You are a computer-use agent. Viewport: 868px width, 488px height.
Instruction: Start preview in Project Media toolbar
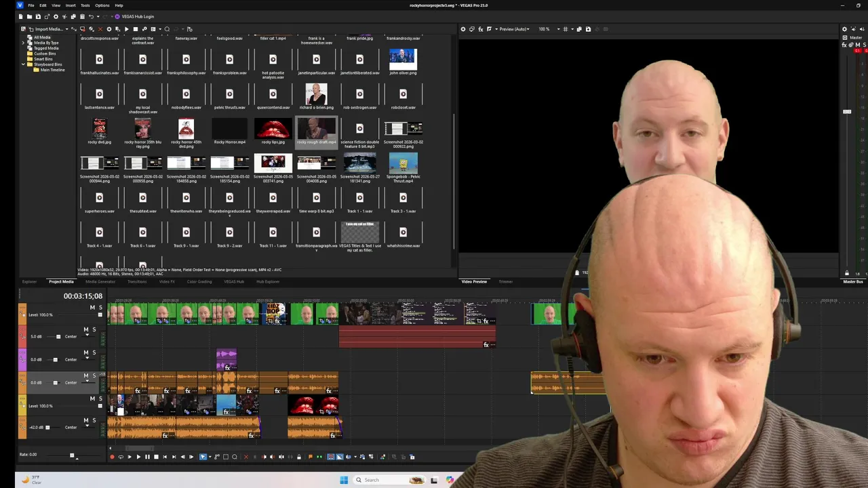127,29
